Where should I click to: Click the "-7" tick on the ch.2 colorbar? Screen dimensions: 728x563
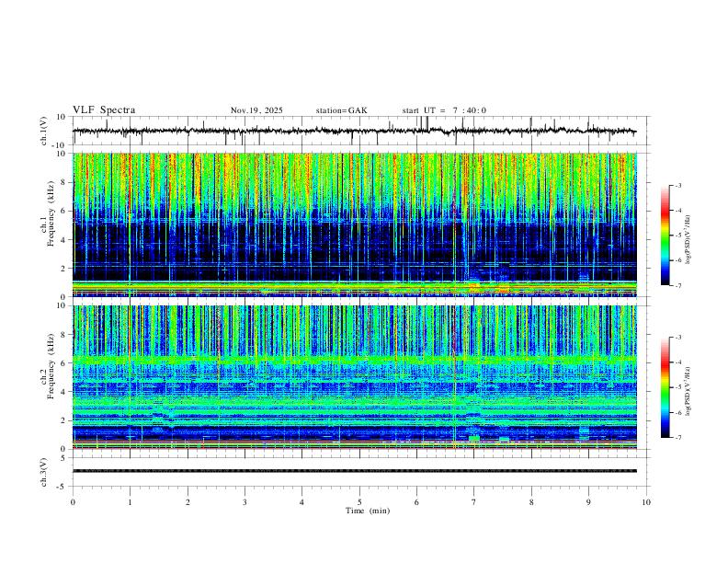coord(677,437)
